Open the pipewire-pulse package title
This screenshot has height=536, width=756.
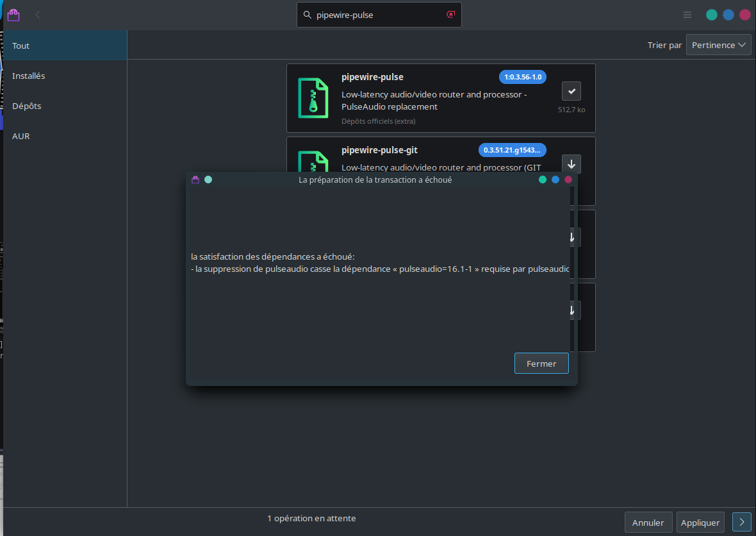pyautogui.click(x=372, y=77)
